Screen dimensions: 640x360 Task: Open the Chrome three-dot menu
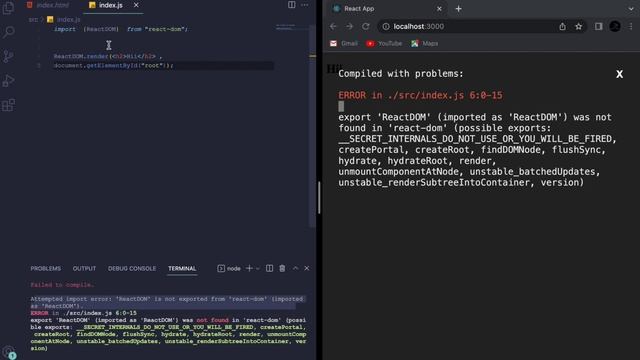631,27
